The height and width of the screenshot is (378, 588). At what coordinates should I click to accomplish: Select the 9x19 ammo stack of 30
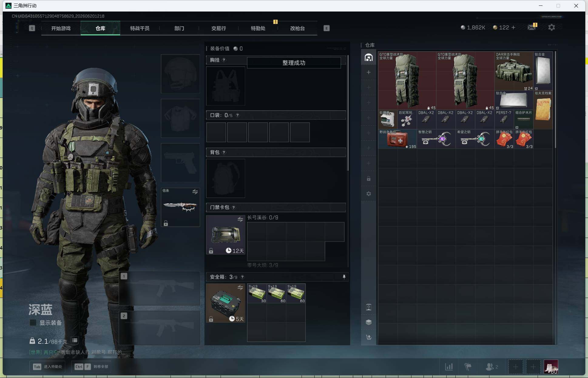pyautogui.click(x=257, y=293)
